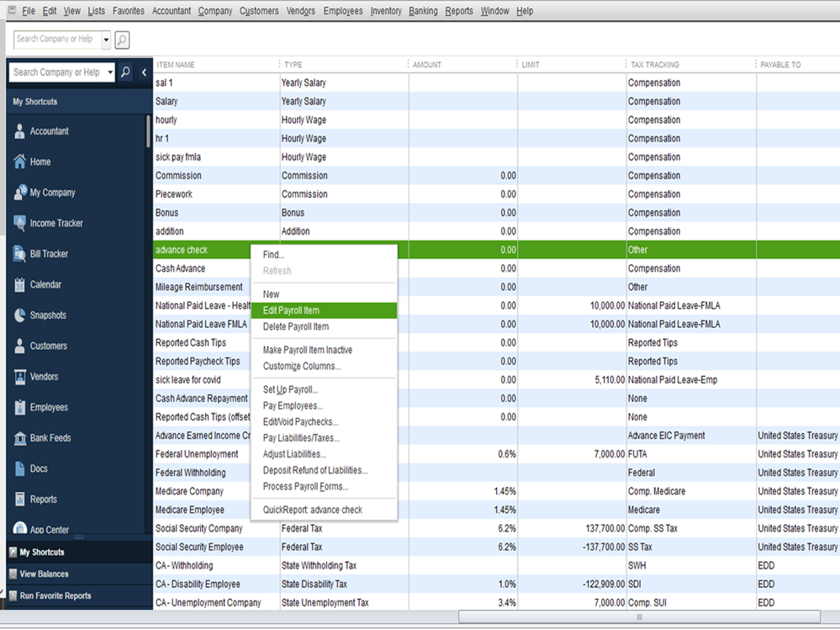This screenshot has width=840, height=630.
Task: Click the Income Tracker sidebar icon
Action: 20,224
